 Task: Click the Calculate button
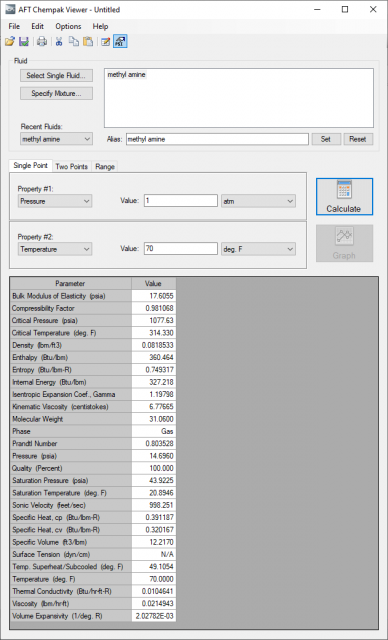pos(344,196)
